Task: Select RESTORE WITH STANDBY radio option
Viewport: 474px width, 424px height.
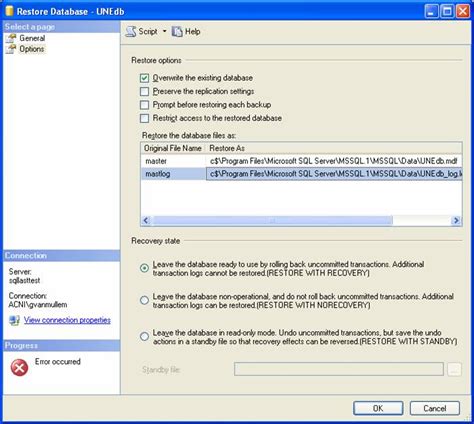Action: (144, 336)
